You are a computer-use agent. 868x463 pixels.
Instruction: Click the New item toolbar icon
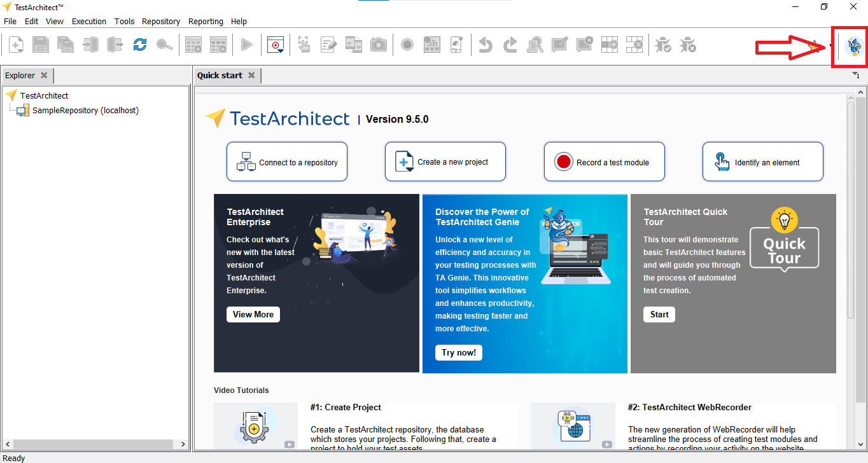pyautogui.click(x=16, y=45)
